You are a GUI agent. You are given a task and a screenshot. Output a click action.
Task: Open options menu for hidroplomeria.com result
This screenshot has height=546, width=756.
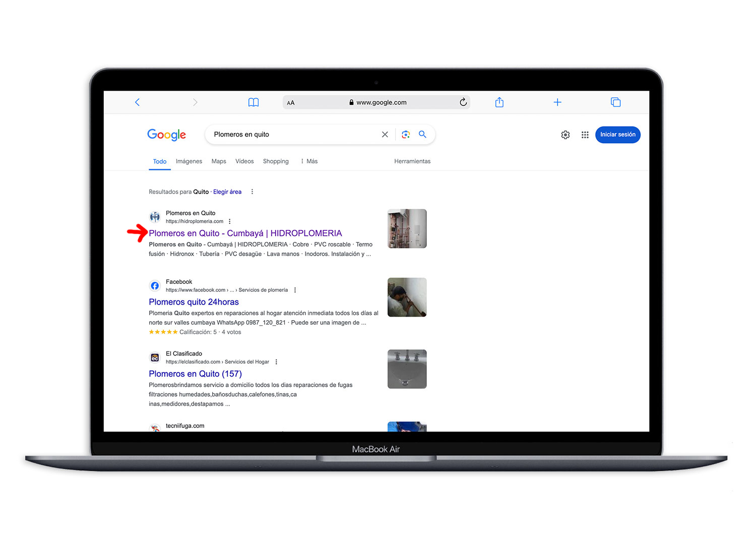point(230,221)
